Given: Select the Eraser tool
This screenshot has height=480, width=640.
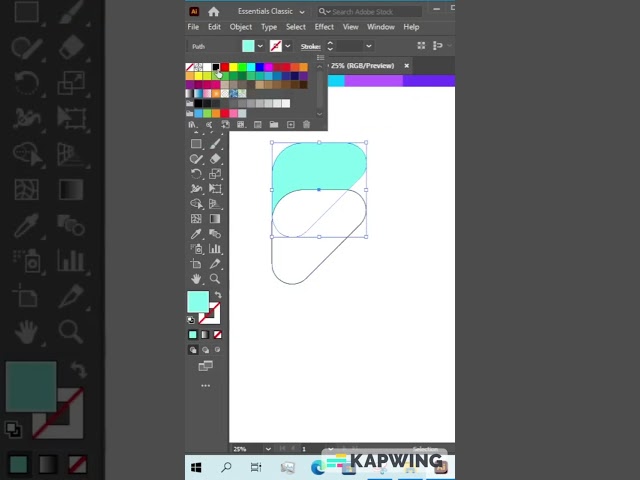Looking at the screenshot, I should coord(215,159).
